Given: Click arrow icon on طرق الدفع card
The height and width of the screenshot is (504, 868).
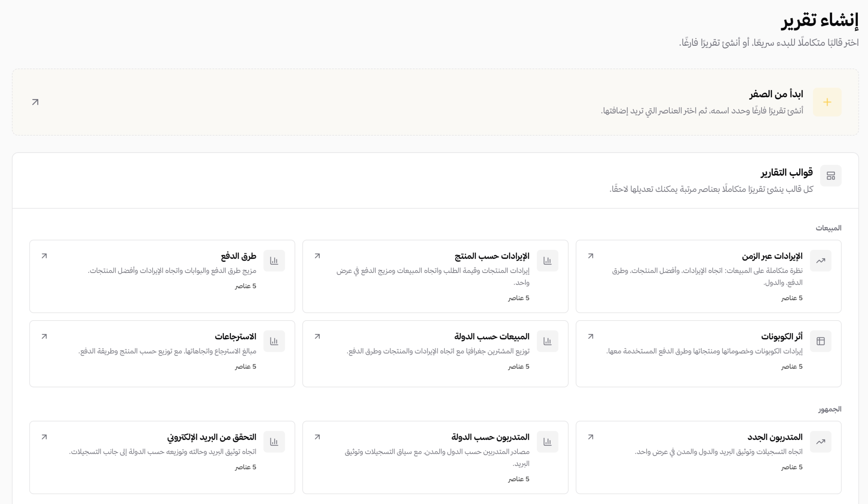Looking at the screenshot, I should pyautogui.click(x=44, y=256).
